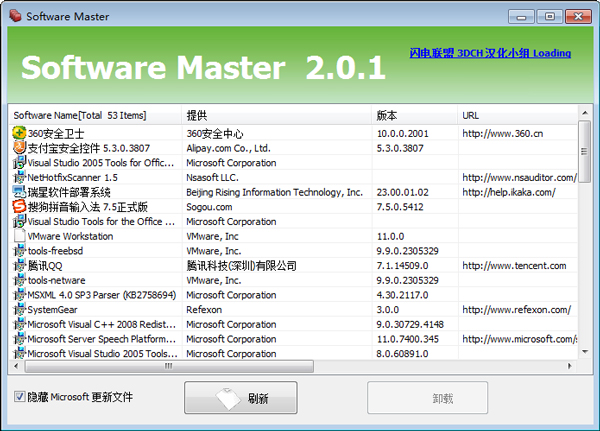The width and height of the screenshot is (600, 431).
Task: Click the http://www.360.cn URL cell
Action: [503, 134]
